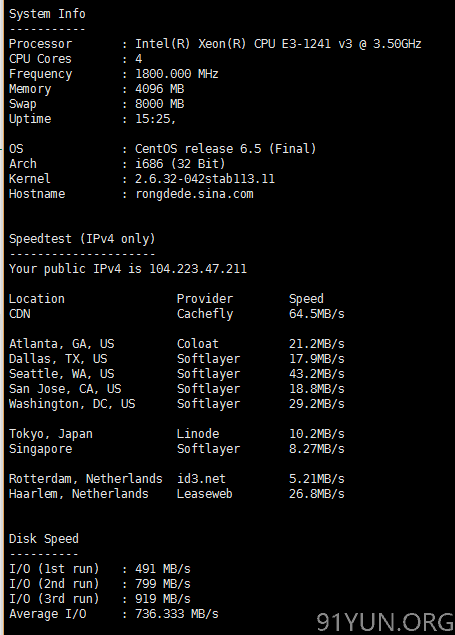
Task: Select the I/O (3rd run) 919 MB/s value
Action: pyautogui.click(x=163, y=599)
